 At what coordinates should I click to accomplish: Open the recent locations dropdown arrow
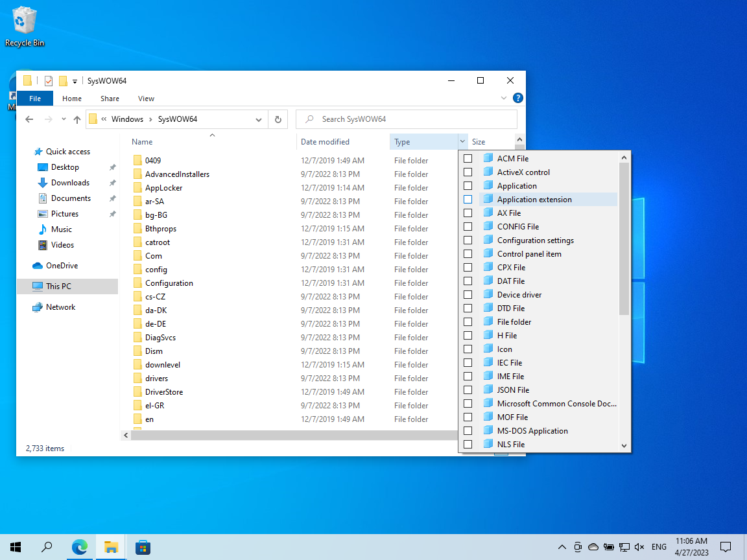click(x=64, y=119)
